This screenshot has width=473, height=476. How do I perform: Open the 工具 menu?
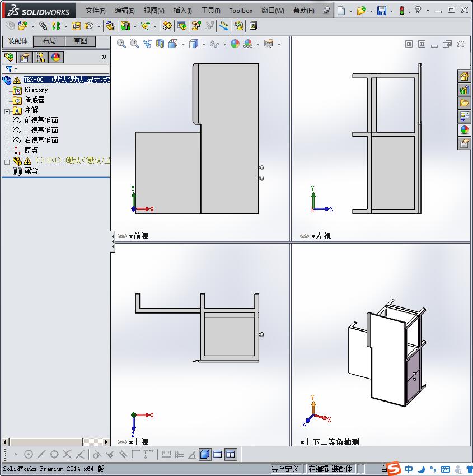pyautogui.click(x=210, y=11)
